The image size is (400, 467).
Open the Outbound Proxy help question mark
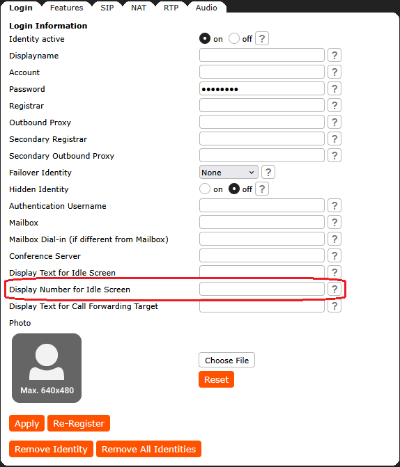[334, 122]
